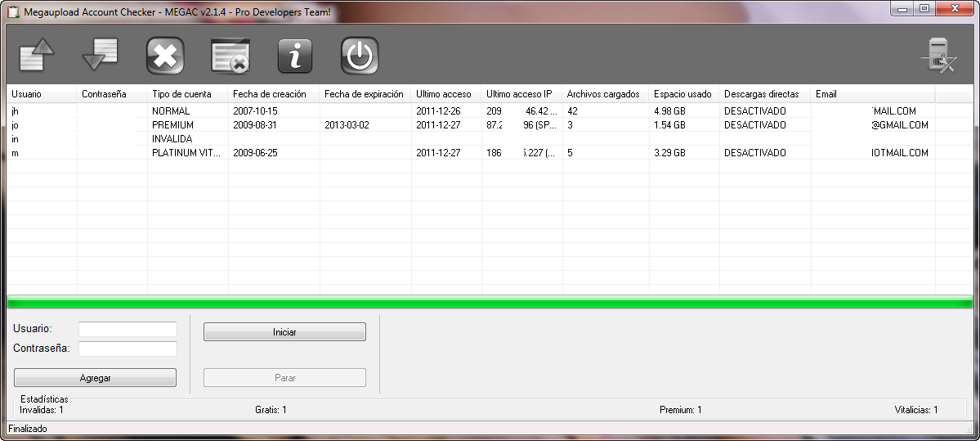
Task: Sort by Fecha de creación column
Action: [x=274, y=94]
